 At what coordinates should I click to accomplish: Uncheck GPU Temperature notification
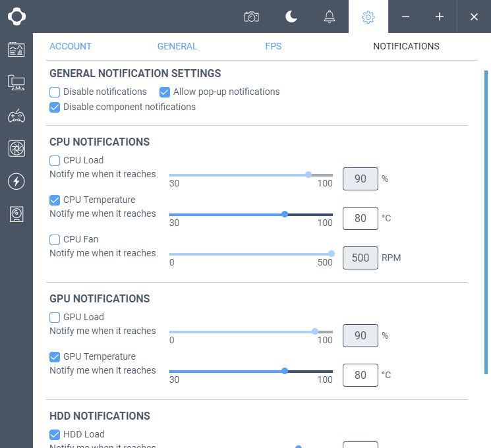point(55,357)
